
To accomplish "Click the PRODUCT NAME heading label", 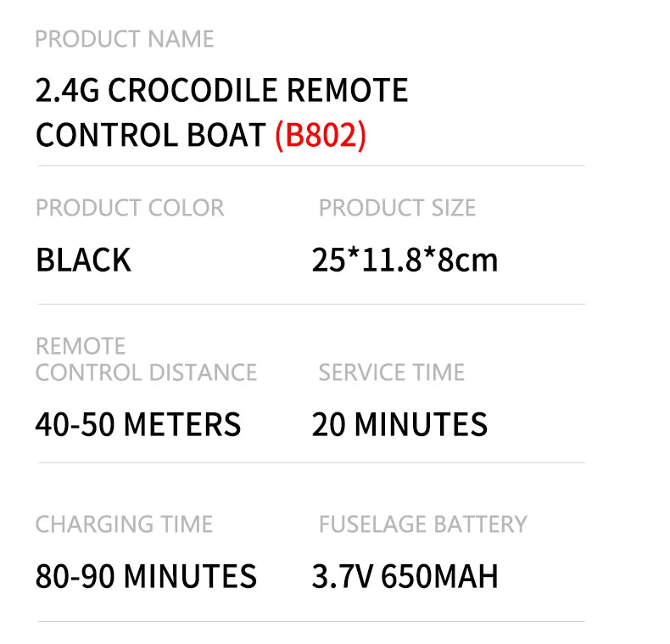I will pyautogui.click(x=124, y=39).
